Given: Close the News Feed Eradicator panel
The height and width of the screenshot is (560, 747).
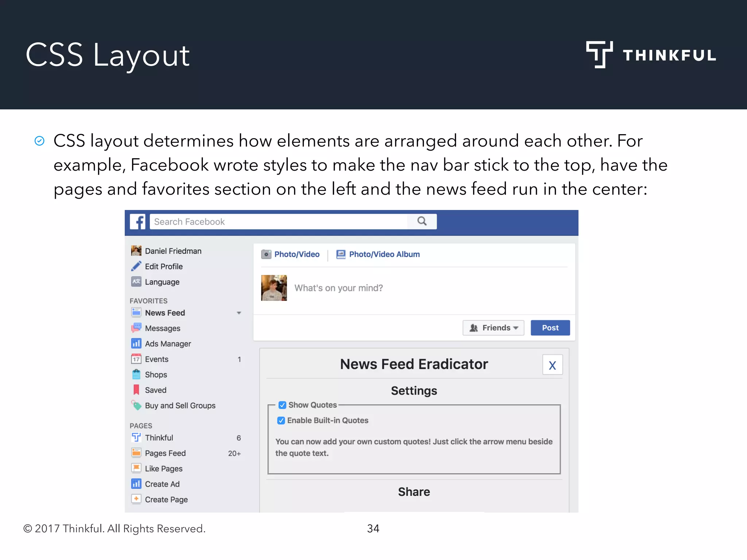Looking at the screenshot, I should pos(552,365).
